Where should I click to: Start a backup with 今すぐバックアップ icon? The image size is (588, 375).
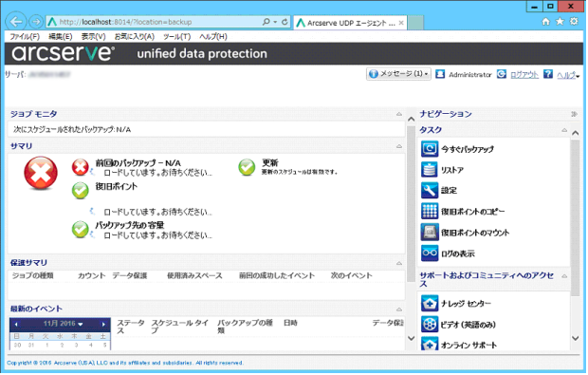tap(429, 149)
